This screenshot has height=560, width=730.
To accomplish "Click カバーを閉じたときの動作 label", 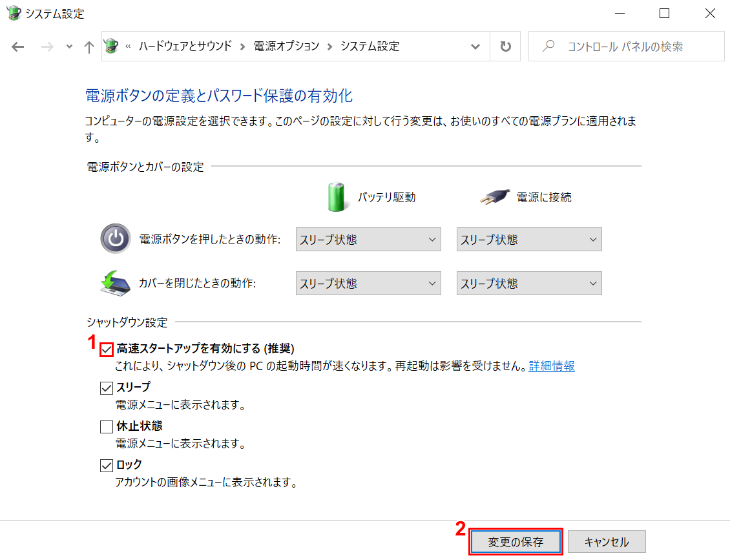I will [x=198, y=283].
